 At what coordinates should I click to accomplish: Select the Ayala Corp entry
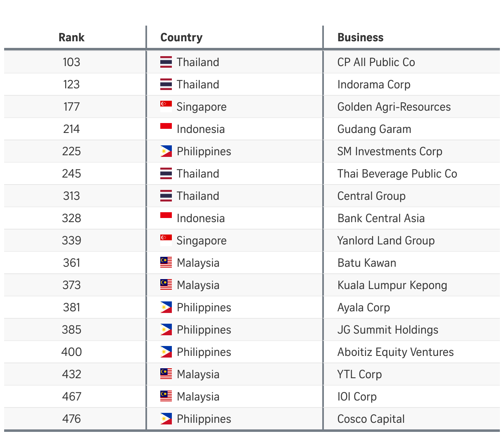pos(364,308)
